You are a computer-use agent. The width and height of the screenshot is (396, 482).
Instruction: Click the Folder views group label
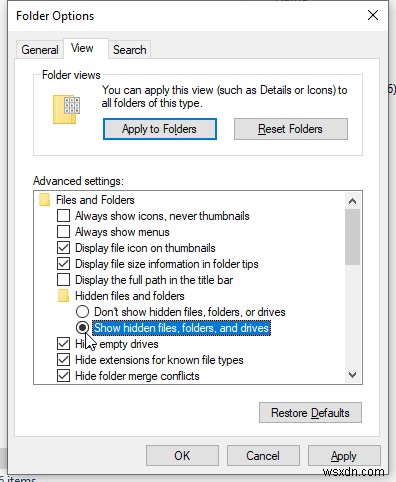(x=71, y=75)
